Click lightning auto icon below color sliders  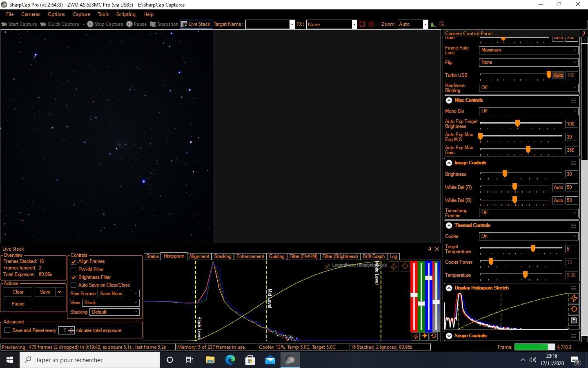click(x=415, y=336)
